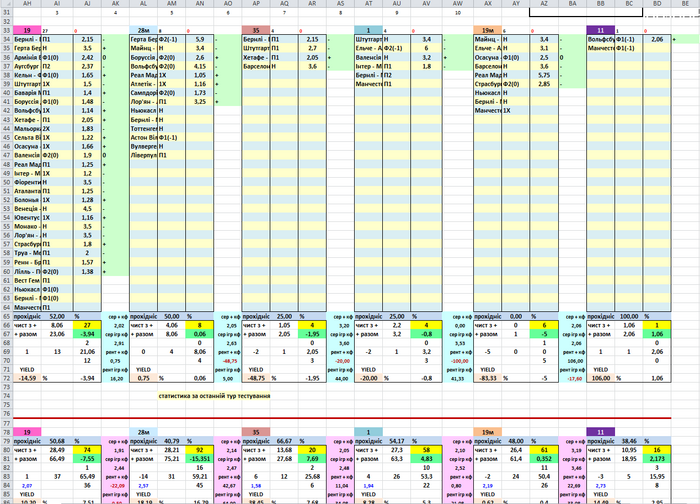Viewport: 700px width, 504px height.
Task: Click the purple "11" cell in row 33
Action: [x=600, y=30]
